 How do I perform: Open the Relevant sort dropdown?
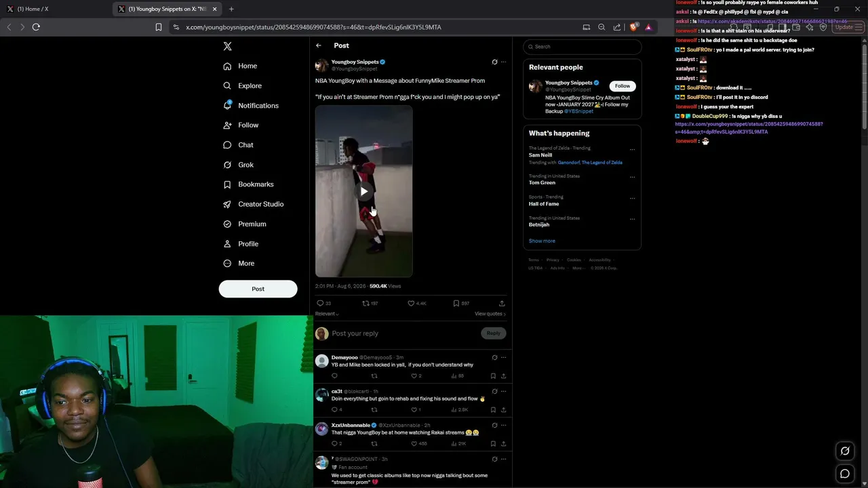point(327,314)
